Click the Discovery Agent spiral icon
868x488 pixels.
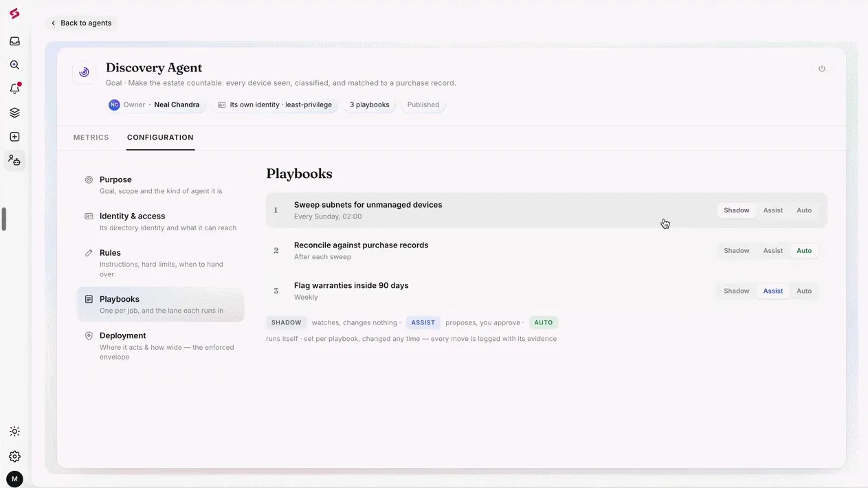point(85,72)
